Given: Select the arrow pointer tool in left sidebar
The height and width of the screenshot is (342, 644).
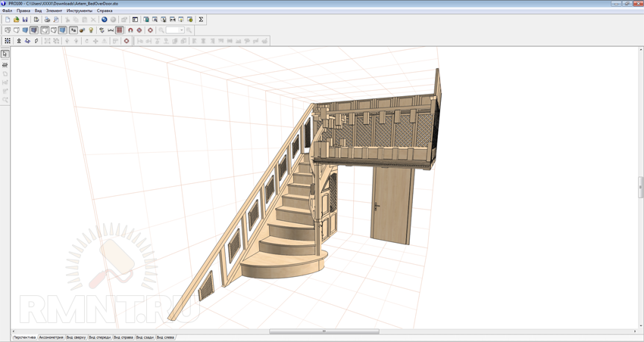Looking at the screenshot, I should [x=5, y=54].
